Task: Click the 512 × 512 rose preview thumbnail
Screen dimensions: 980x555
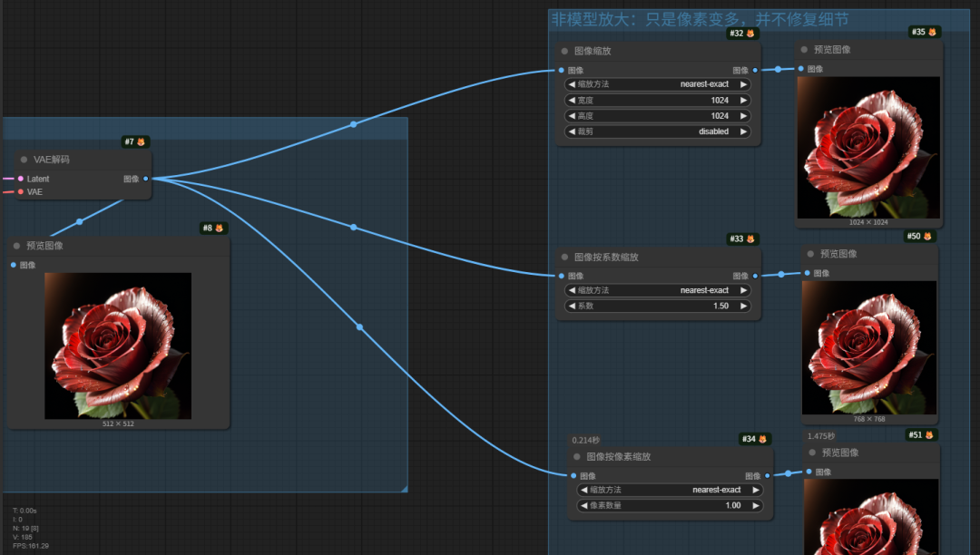Action: (x=118, y=346)
